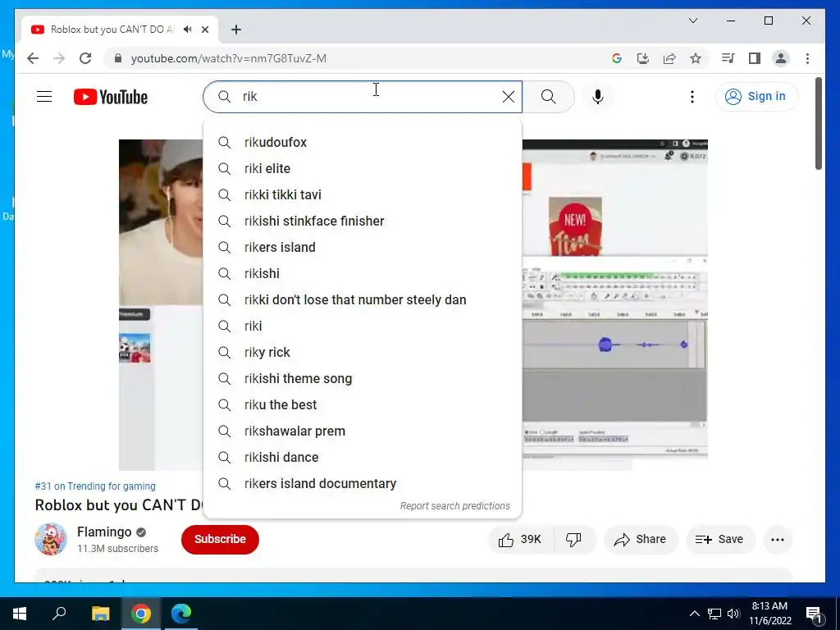
Task: Close the Roblox YouTube tab
Action: tap(205, 30)
